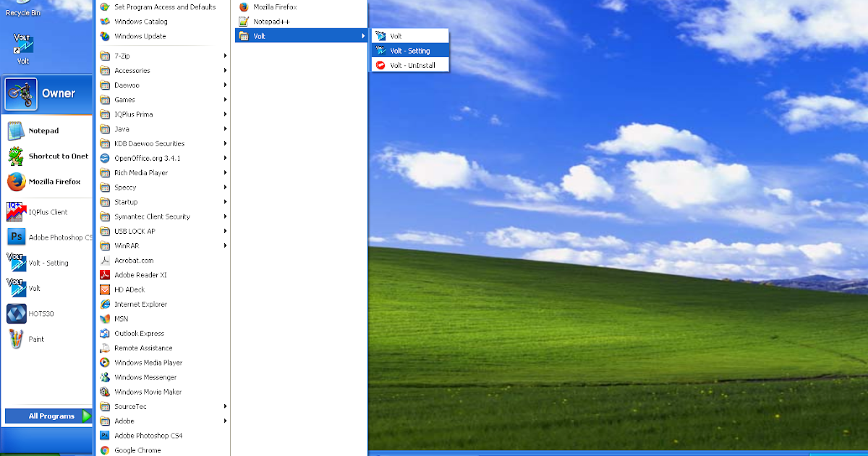The width and height of the screenshot is (868, 456).
Task: Click the All Programs button
Action: 48,416
